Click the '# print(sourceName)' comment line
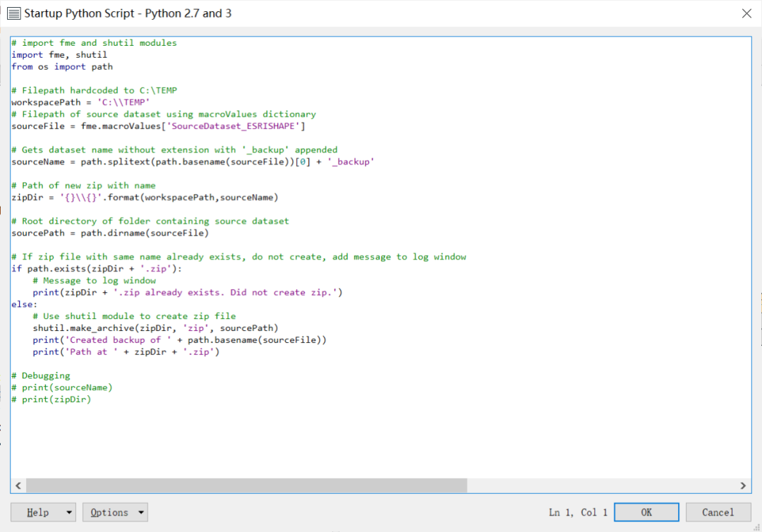This screenshot has height=532, width=762. click(x=62, y=387)
